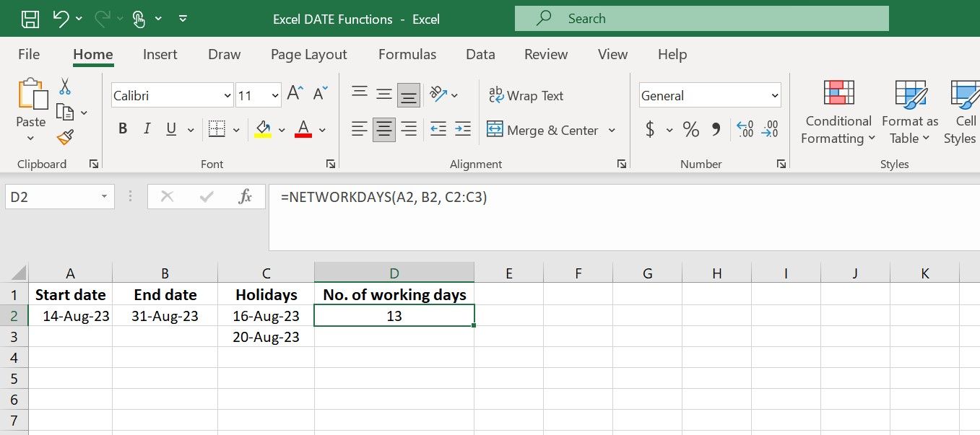This screenshot has width=980, height=435.
Task: Open the General number format dropdown
Action: click(x=774, y=95)
